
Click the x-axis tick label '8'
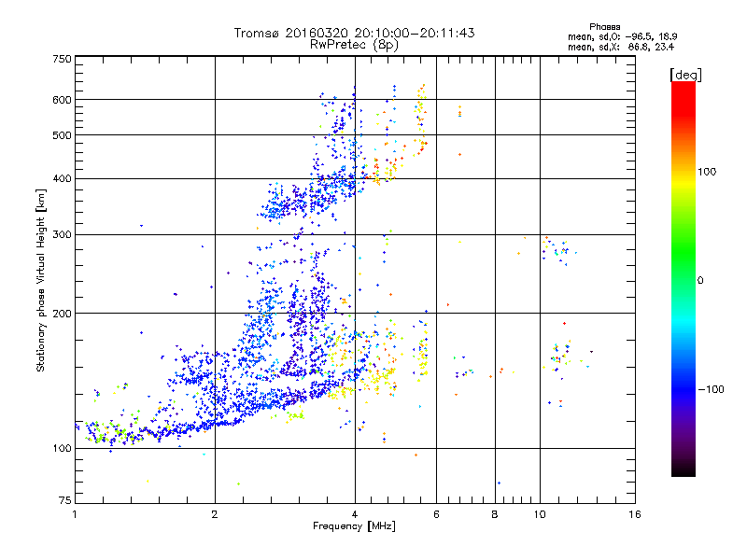pos(495,514)
